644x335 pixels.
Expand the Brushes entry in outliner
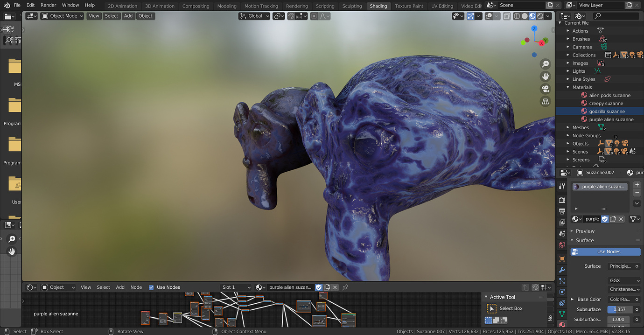[x=568, y=39]
